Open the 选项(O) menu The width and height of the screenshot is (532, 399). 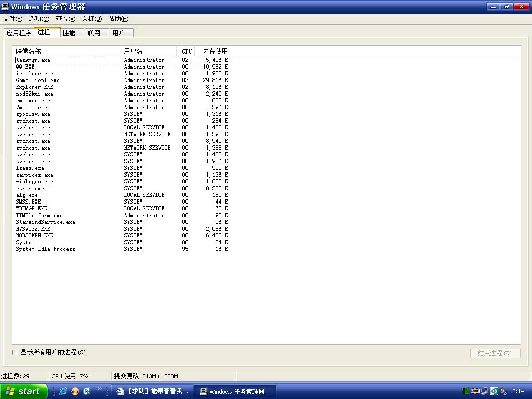(x=39, y=19)
